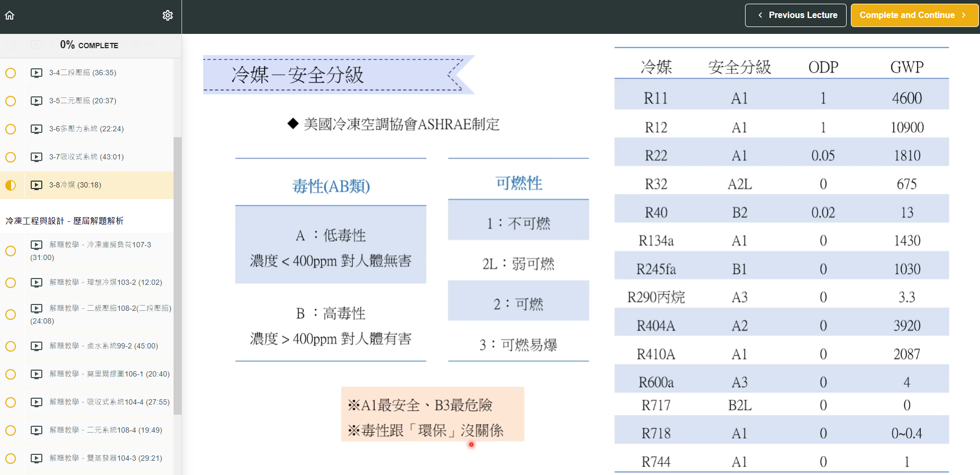Click video icon for 二級壓縮108-2
The image size is (980, 475).
tap(37, 308)
